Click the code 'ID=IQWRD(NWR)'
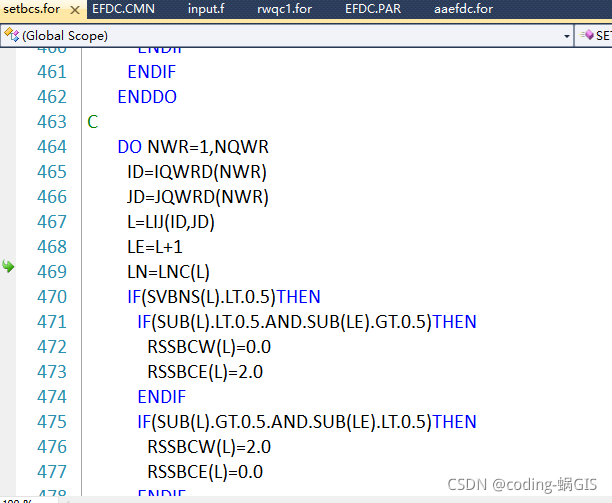Image resolution: width=612 pixels, height=503 pixels. point(197,172)
